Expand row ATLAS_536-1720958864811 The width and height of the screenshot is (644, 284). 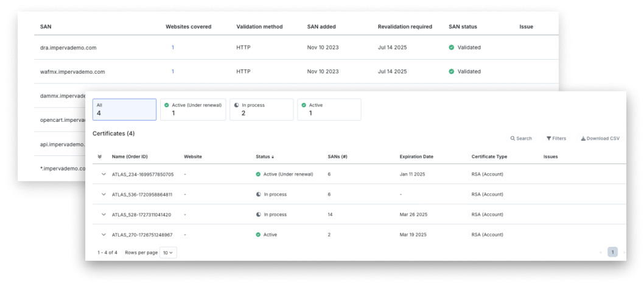(103, 194)
